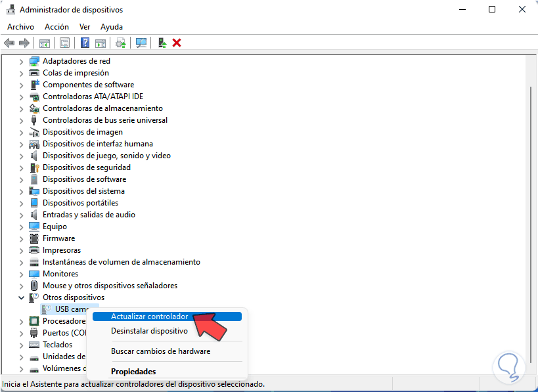Select the Mouse y otros dispositivos señaladores label
Image resolution: width=538 pixels, height=392 pixels.
(110, 286)
